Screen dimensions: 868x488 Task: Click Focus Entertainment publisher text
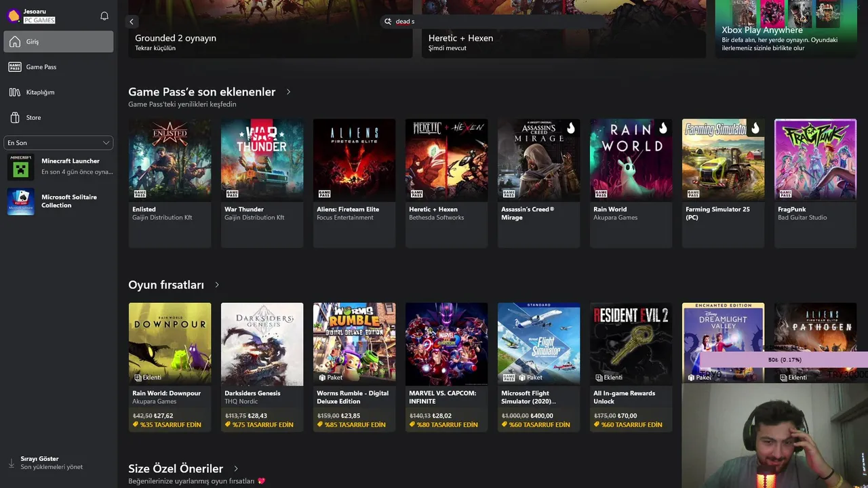click(x=345, y=218)
